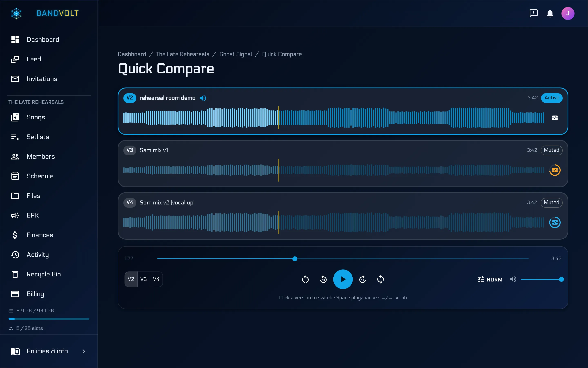The image size is (588, 368).
Task: Switch to V3 in version selector
Action: coord(144,279)
